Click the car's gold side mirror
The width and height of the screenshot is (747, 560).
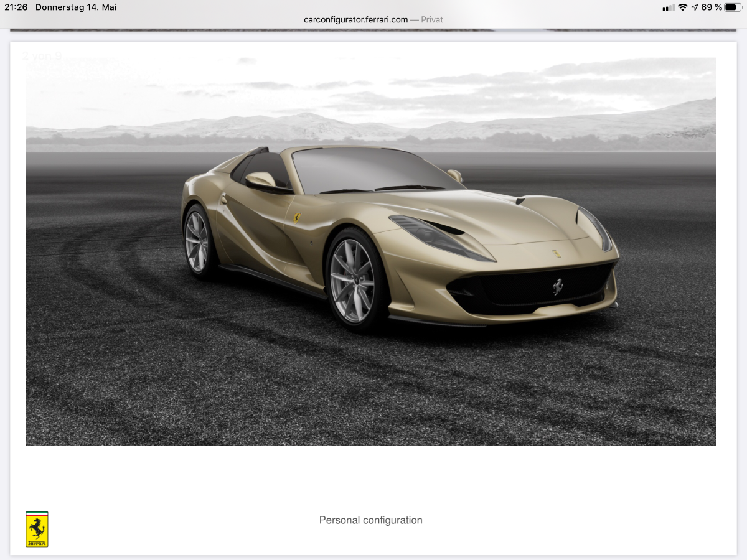pos(261,180)
